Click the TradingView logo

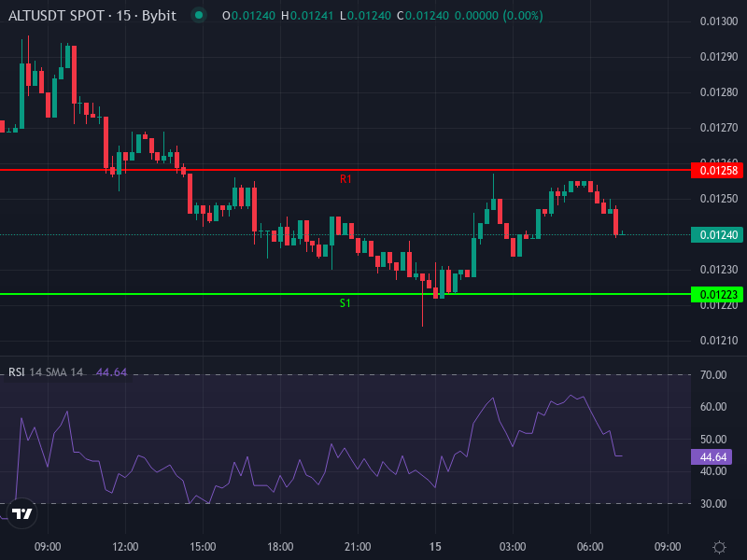pyautogui.click(x=21, y=514)
